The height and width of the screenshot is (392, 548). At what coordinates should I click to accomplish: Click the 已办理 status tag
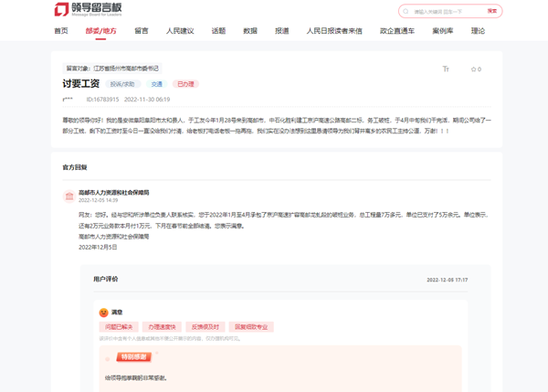point(185,84)
